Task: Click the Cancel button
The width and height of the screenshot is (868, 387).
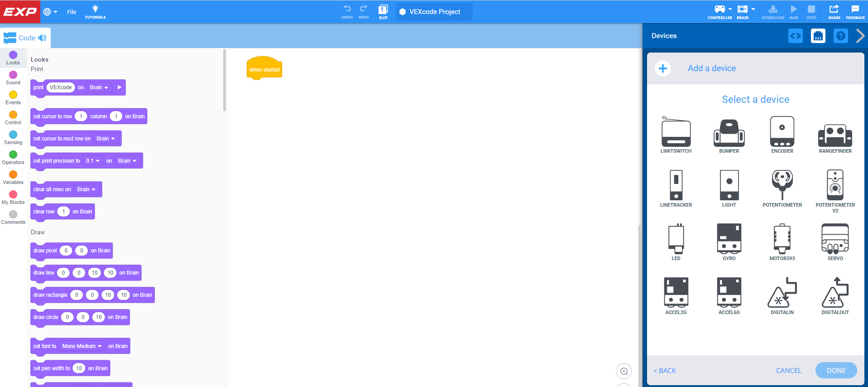Action: point(788,371)
